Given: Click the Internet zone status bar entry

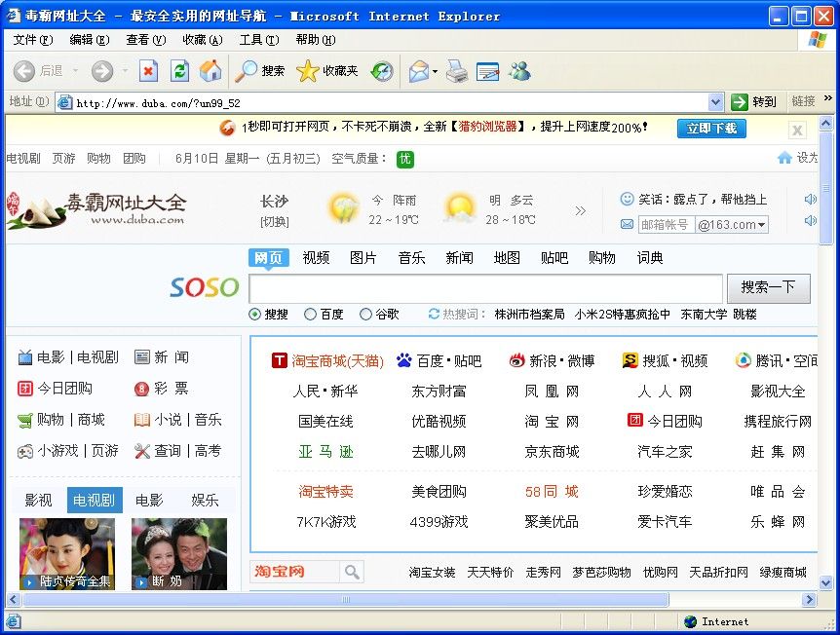Looking at the screenshot, I should pos(717,621).
